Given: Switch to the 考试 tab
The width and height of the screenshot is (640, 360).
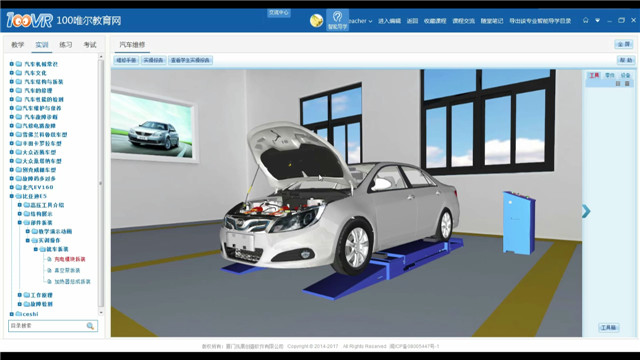Looking at the screenshot, I should [x=90, y=44].
